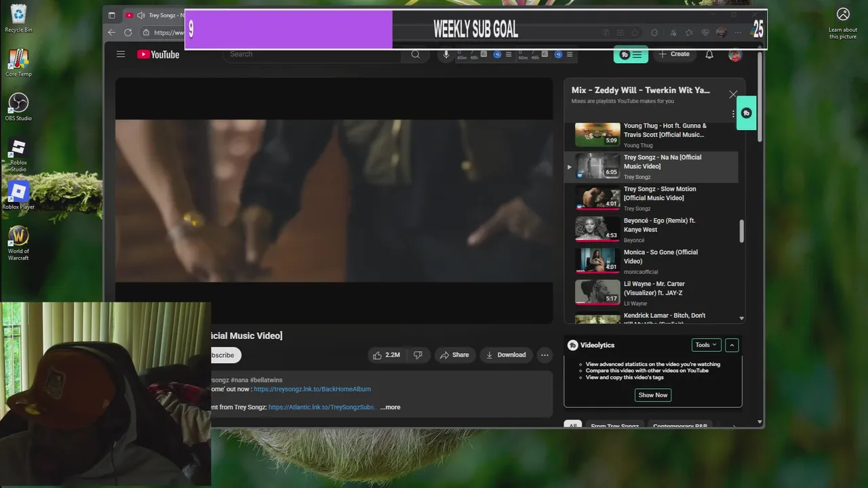
Task: Click Learn about this picture icon
Action: point(843,23)
